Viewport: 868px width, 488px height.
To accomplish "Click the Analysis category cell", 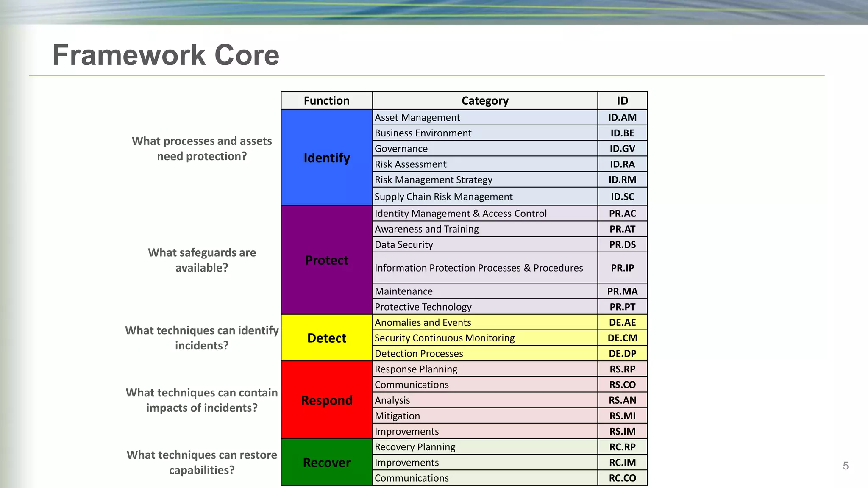I will (485, 400).
